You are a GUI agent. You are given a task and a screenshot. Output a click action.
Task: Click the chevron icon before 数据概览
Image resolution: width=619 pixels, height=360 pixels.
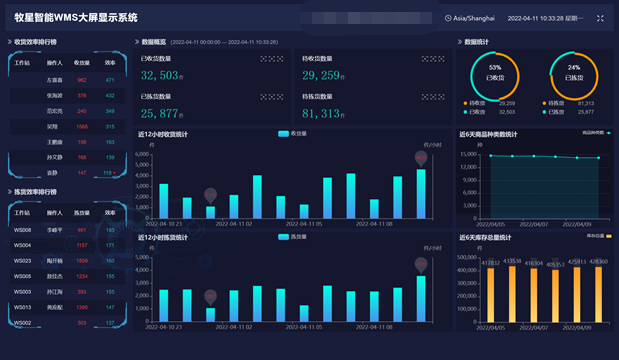pyautogui.click(x=137, y=41)
